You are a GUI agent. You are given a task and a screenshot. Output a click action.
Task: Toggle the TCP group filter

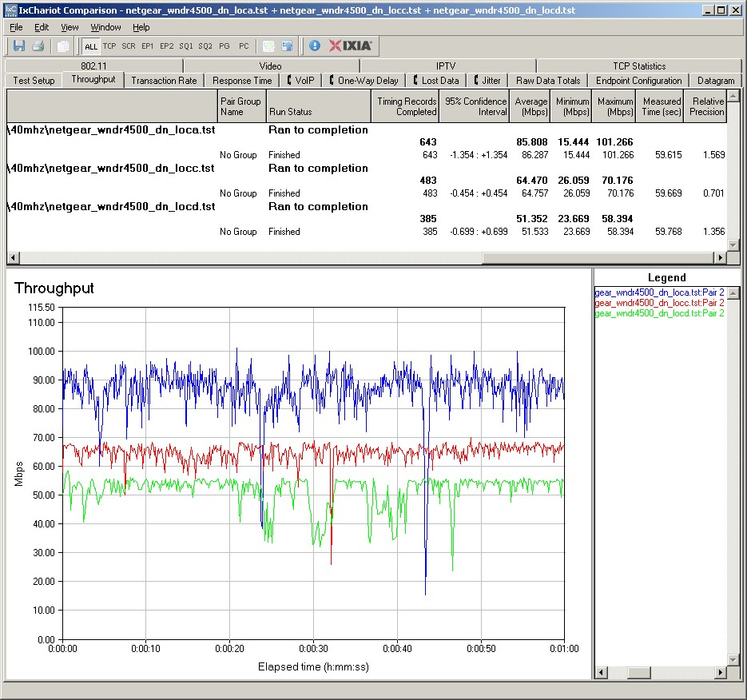point(109,46)
